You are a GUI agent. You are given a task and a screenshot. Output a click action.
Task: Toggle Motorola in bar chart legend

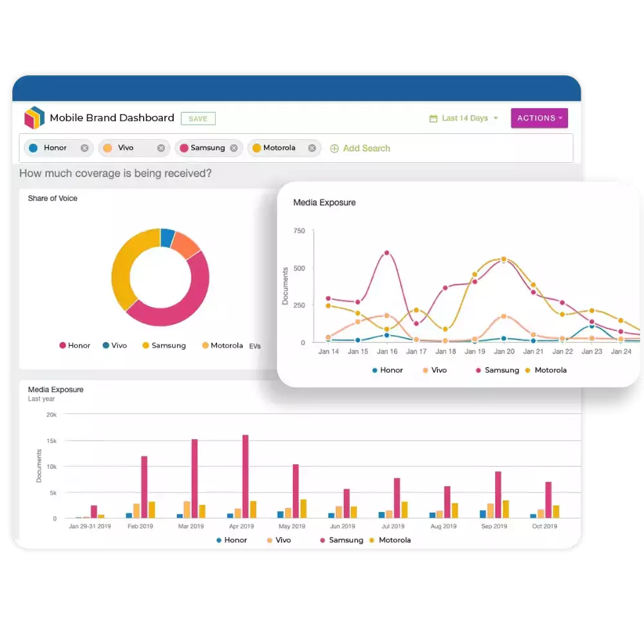pyautogui.click(x=390, y=540)
